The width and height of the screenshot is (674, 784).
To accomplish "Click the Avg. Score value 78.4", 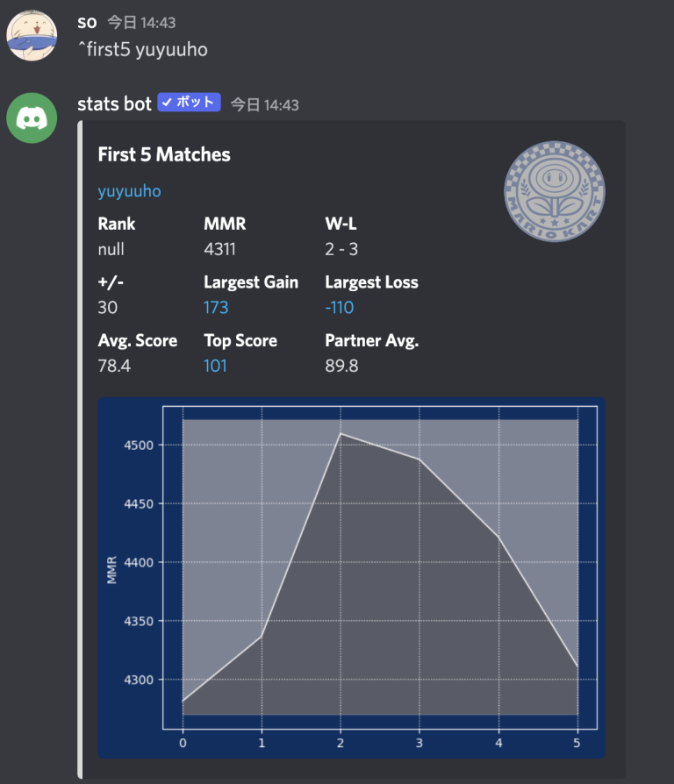I will click(114, 366).
